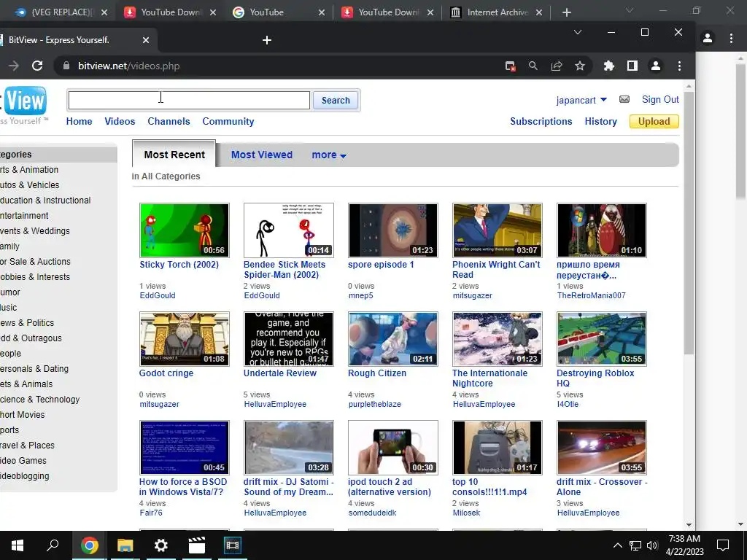Image resolution: width=747 pixels, height=560 pixels.
Task: Click the Search button
Action: pyautogui.click(x=336, y=100)
